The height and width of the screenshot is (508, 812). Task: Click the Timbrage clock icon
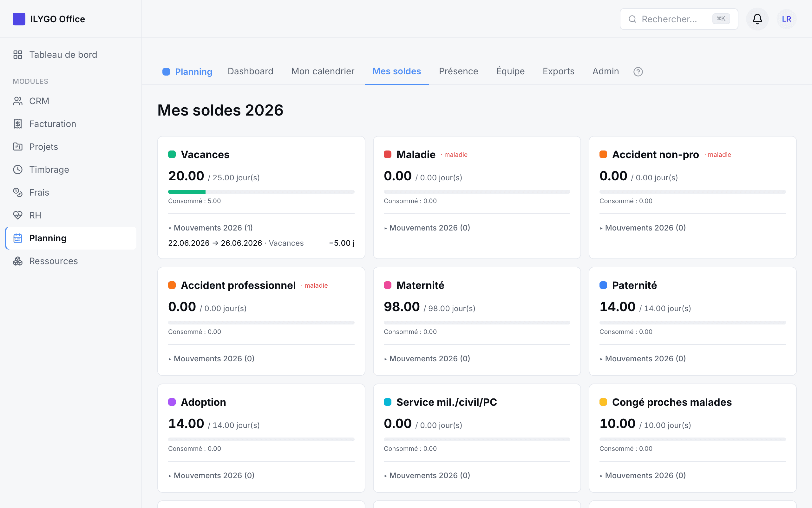18,170
